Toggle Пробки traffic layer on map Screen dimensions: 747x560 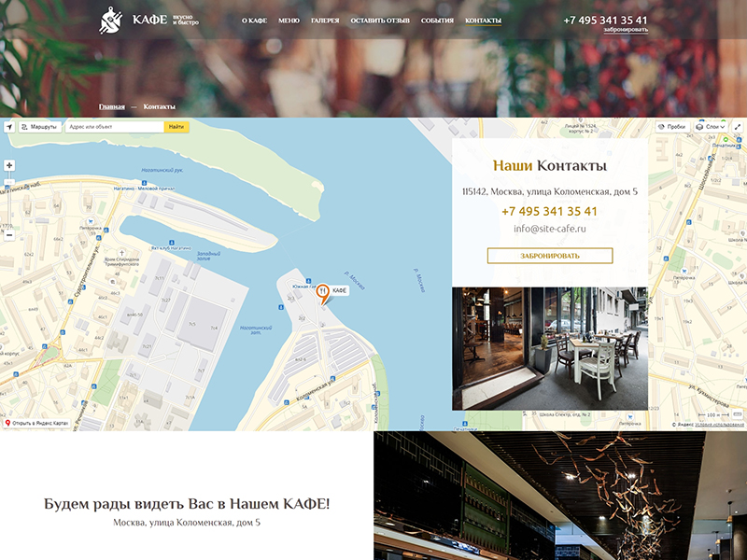671,127
